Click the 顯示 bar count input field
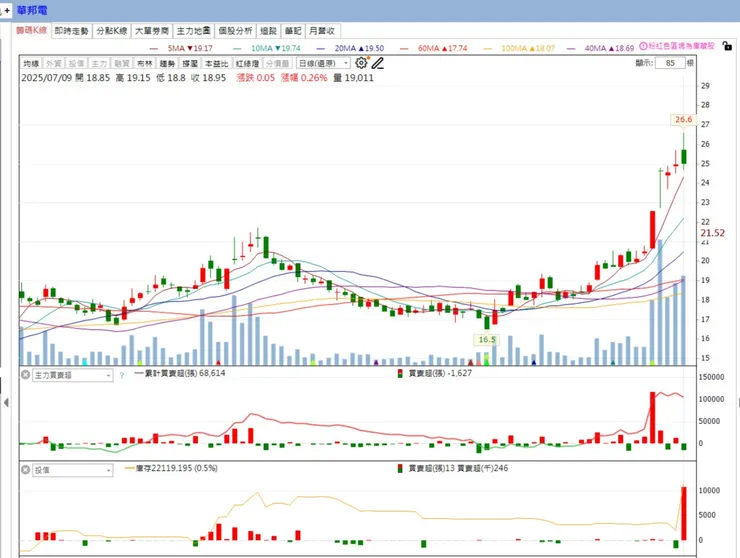740x558 pixels. [670, 63]
